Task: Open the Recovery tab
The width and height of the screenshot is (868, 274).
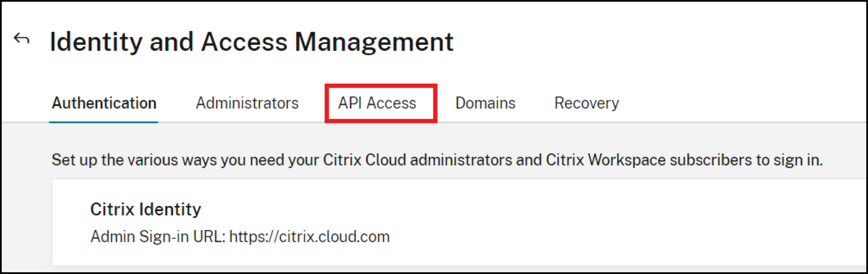Action: coord(586,103)
